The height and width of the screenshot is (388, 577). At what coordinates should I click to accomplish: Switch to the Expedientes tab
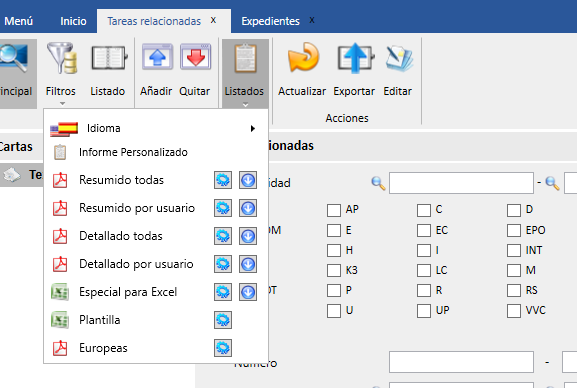tap(270, 21)
